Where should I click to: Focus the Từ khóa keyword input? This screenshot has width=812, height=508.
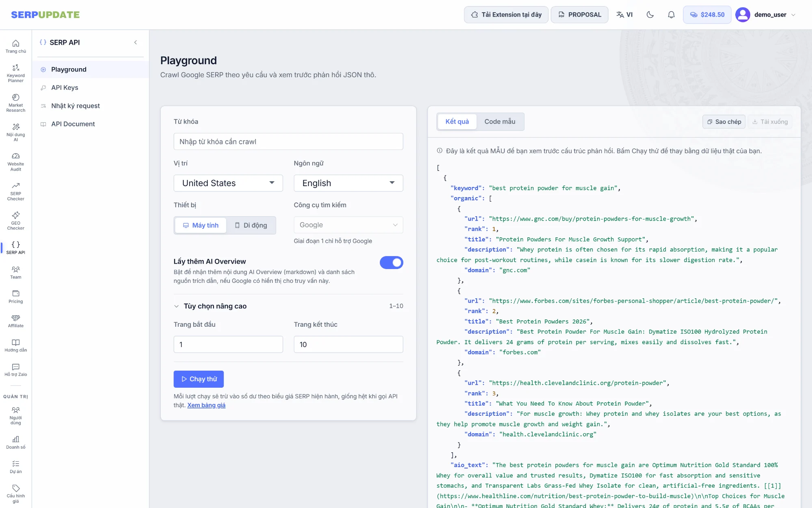click(288, 141)
